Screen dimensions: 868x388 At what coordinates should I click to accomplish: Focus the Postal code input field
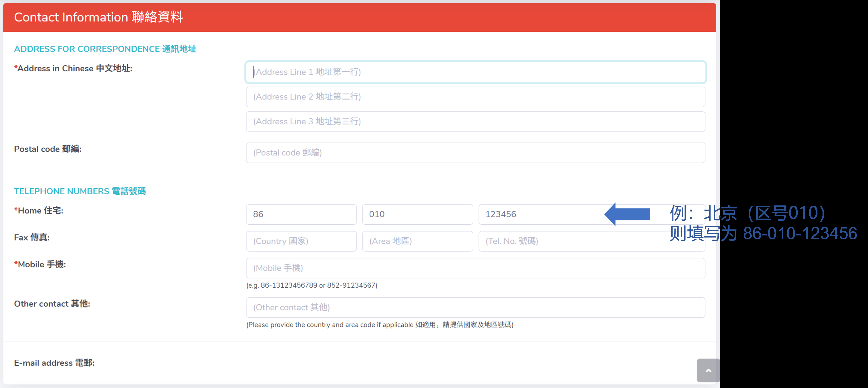tap(475, 153)
